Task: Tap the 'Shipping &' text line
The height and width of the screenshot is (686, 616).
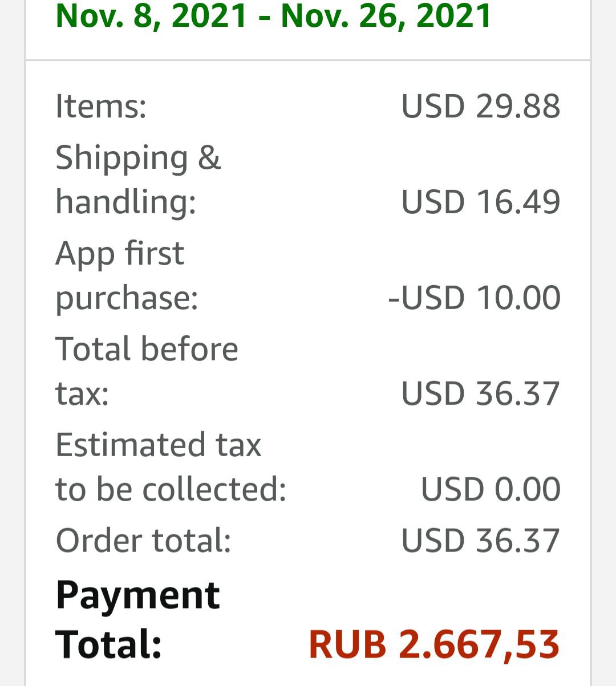Action: point(137,157)
